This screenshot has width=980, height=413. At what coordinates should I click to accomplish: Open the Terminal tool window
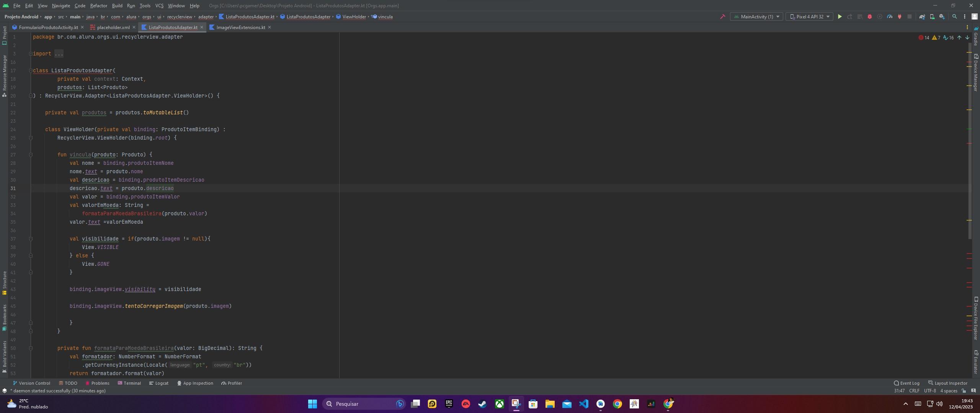[129, 383]
